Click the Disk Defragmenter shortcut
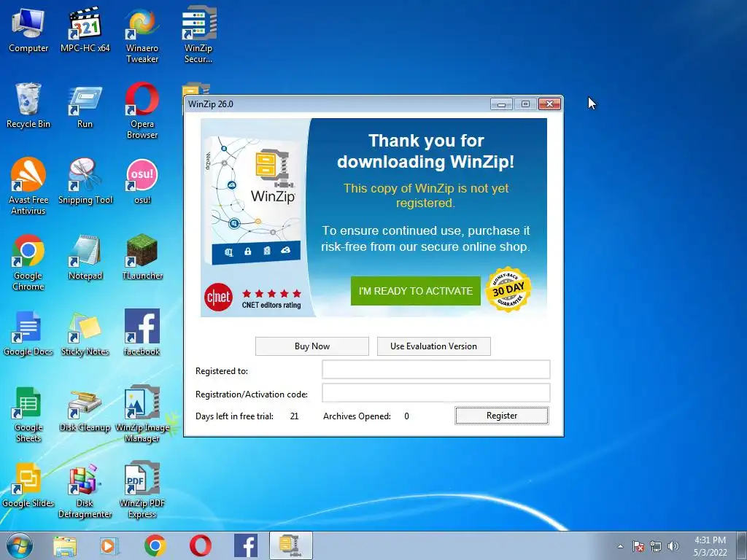The height and width of the screenshot is (560, 747). 85,491
